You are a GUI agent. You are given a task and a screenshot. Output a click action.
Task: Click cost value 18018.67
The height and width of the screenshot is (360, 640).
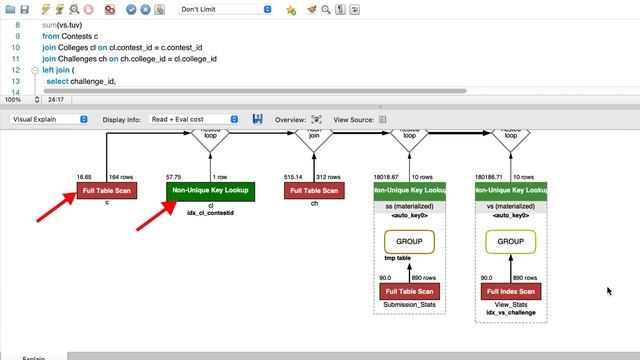coord(386,177)
